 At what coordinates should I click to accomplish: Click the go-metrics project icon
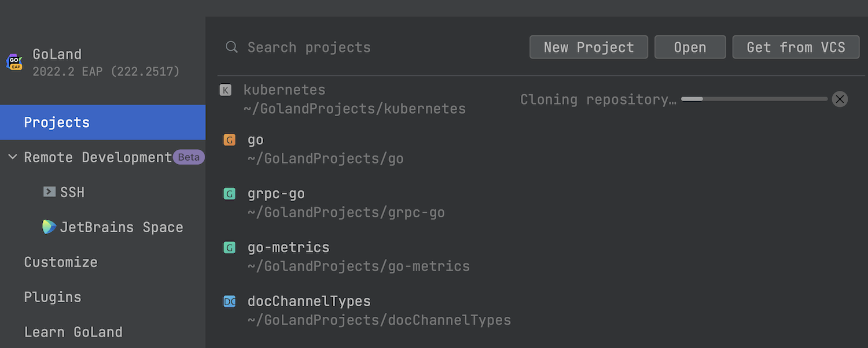[230, 248]
